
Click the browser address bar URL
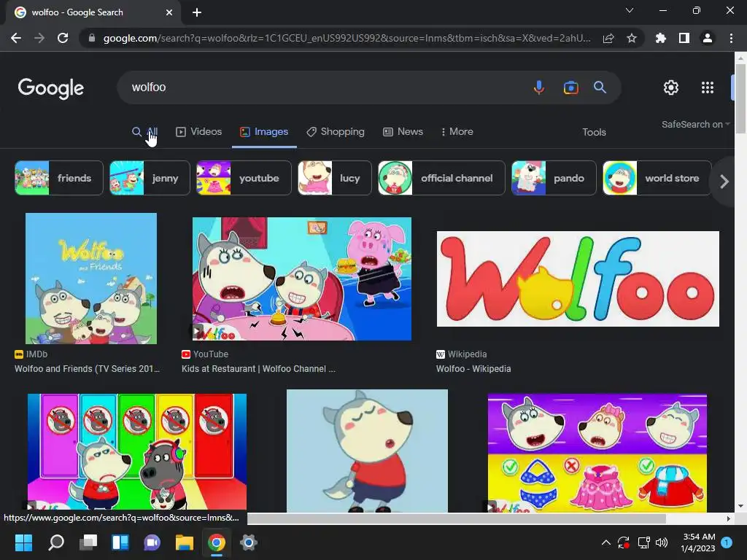point(347,38)
